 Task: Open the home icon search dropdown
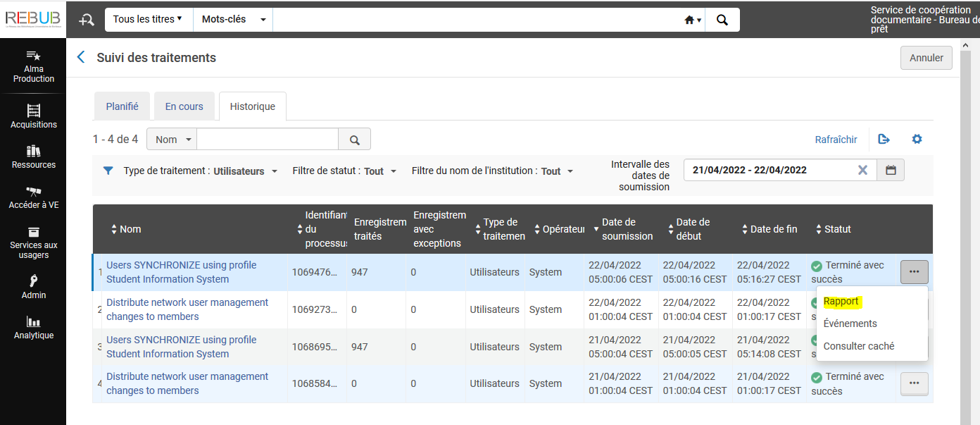(x=693, y=20)
